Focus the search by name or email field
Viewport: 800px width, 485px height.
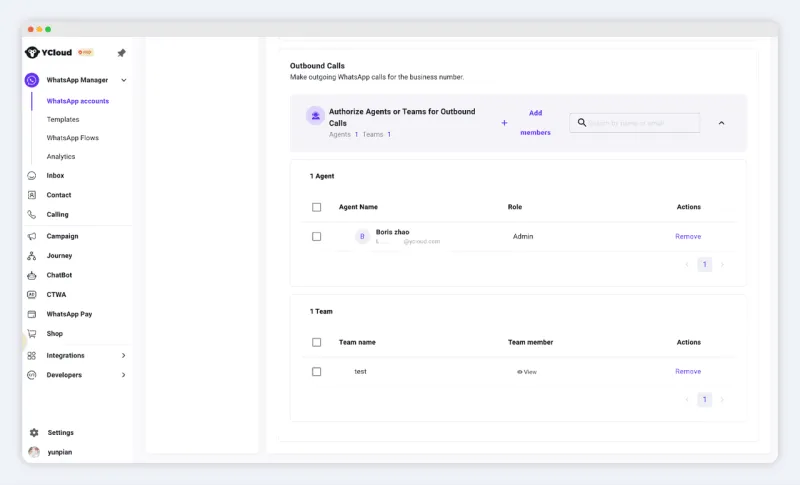640,123
